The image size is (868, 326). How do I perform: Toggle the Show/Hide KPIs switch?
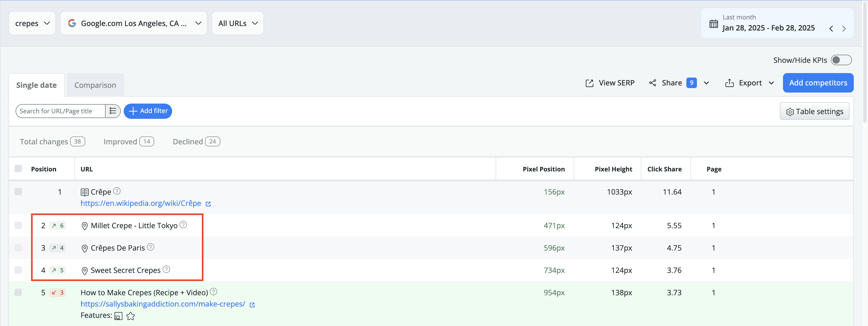point(841,60)
